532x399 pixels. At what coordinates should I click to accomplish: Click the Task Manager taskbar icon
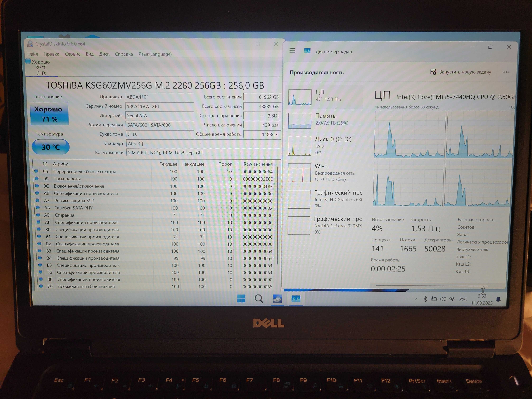[x=296, y=299]
